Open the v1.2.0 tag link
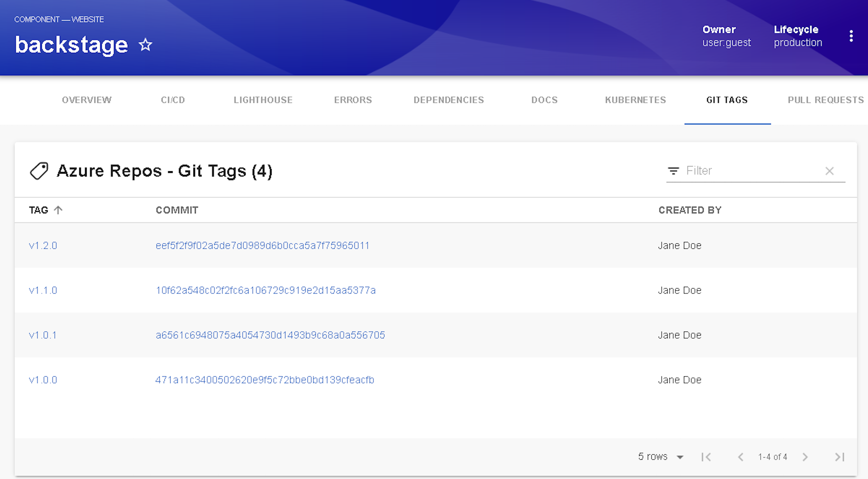This screenshot has height=479, width=868. point(43,246)
